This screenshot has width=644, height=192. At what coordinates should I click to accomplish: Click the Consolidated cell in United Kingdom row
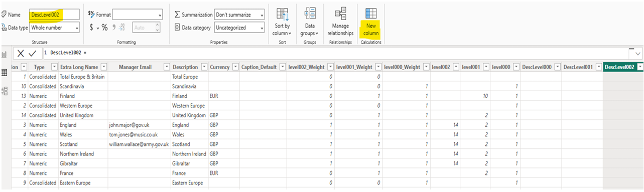pyautogui.click(x=43, y=115)
